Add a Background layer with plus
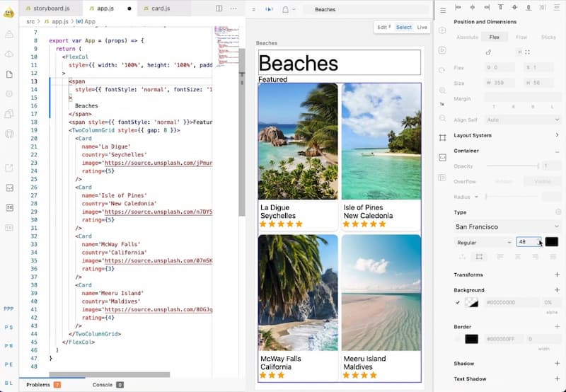 click(x=557, y=290)
